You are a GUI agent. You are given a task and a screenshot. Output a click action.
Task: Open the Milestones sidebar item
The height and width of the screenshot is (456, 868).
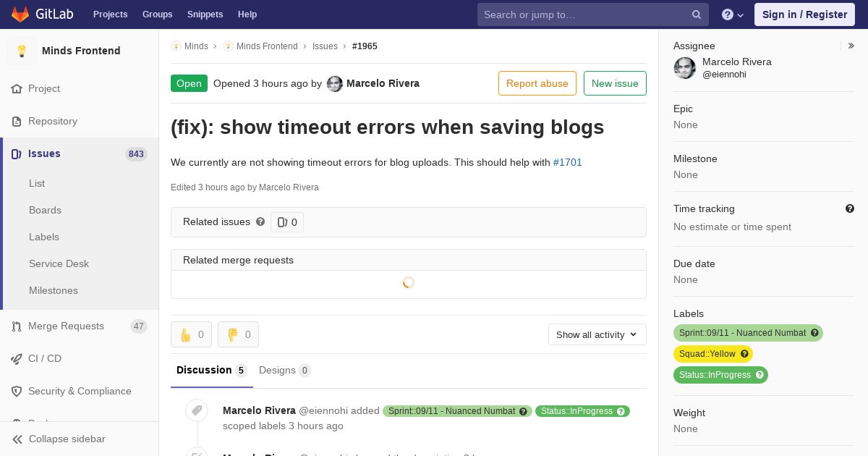point(54,291)
